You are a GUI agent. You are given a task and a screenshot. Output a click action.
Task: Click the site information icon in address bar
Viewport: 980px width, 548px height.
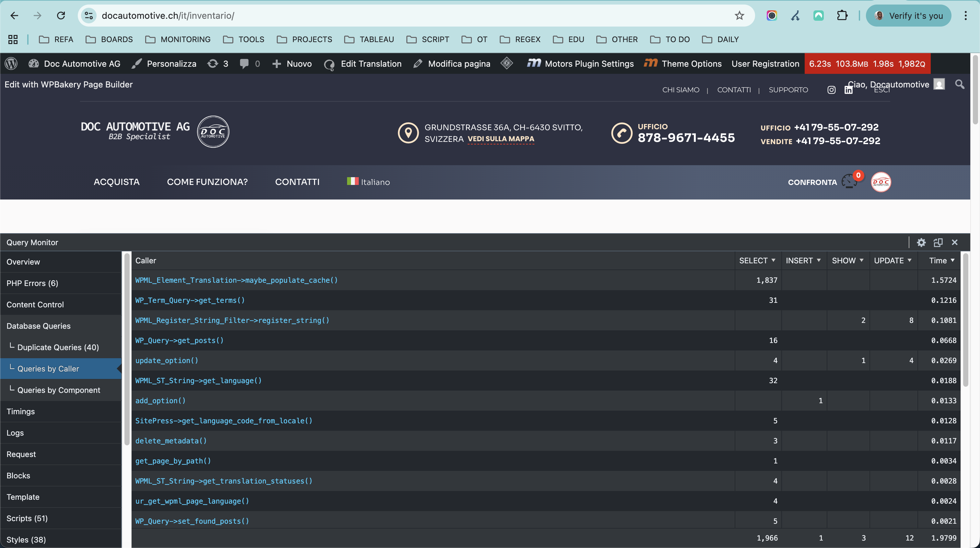(x=89, y=16)
